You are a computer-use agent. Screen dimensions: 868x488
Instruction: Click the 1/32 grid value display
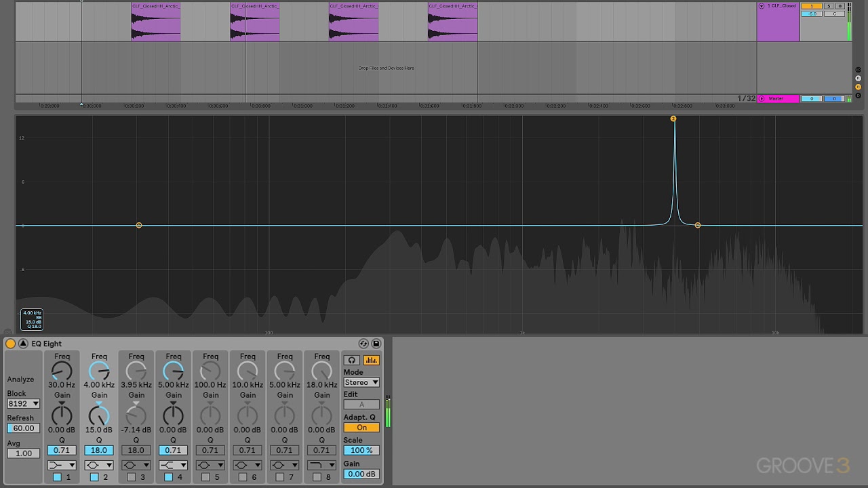[x=746, y=98]
